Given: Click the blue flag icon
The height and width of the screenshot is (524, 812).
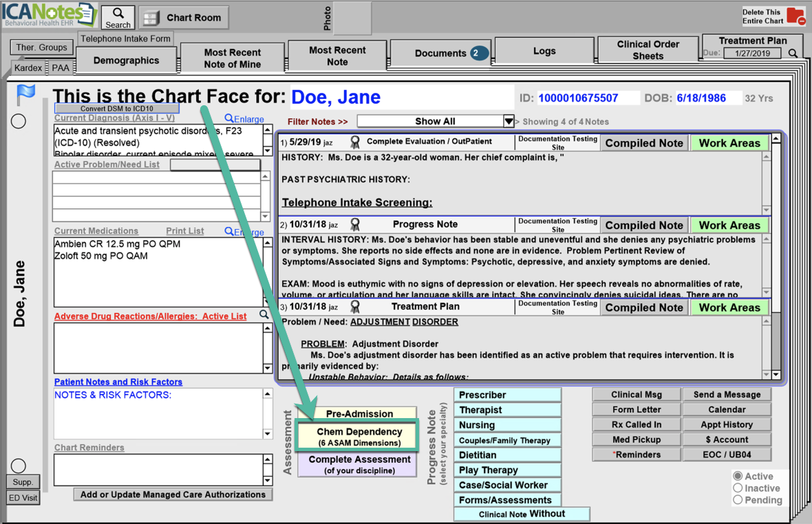Looking at the screenshot, I should (26, 94).
